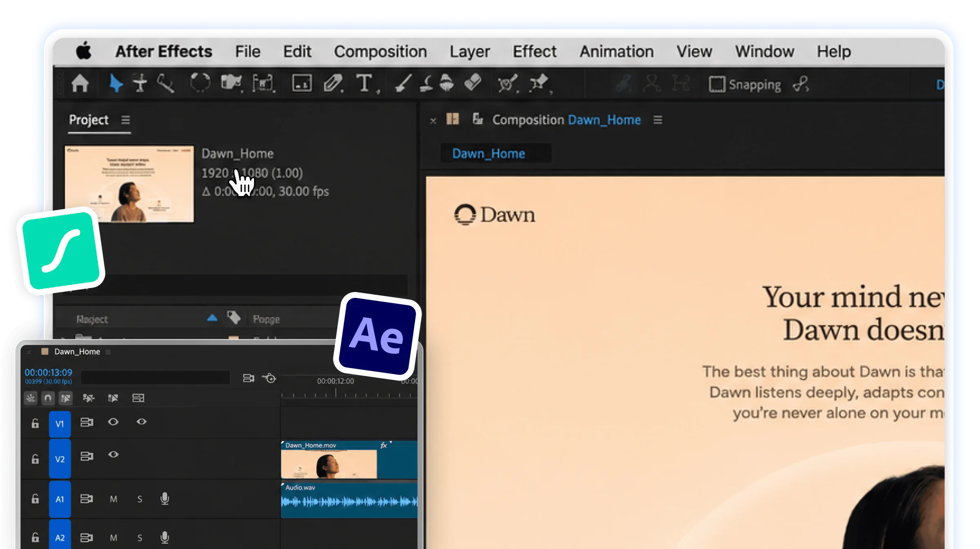980x549 pixels.
Task: Toggle lock on track A1
Action: (x=35, y=499)
